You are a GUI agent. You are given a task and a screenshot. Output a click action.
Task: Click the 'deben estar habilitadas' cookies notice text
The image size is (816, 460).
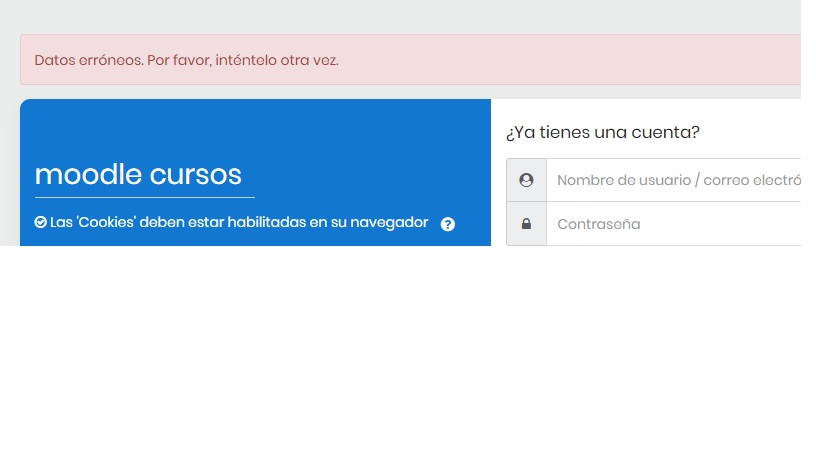point(220,222)
